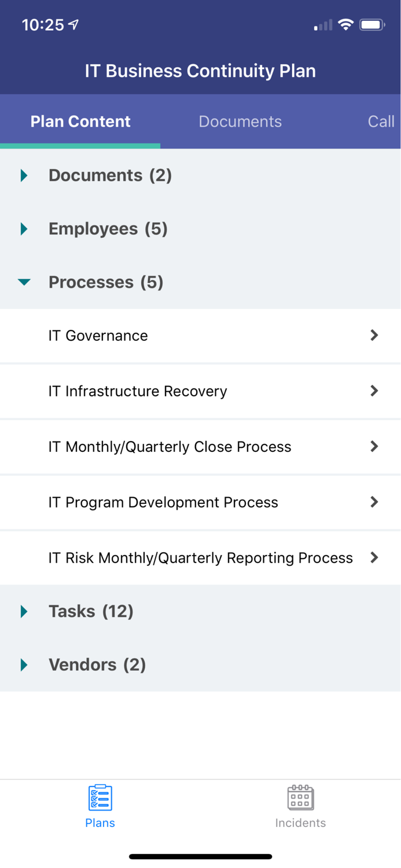Screen dimensions: 401x868
Task: Tap chevron beside IT Monthly/Quarterly Close Process
Action: click(374, 446)
